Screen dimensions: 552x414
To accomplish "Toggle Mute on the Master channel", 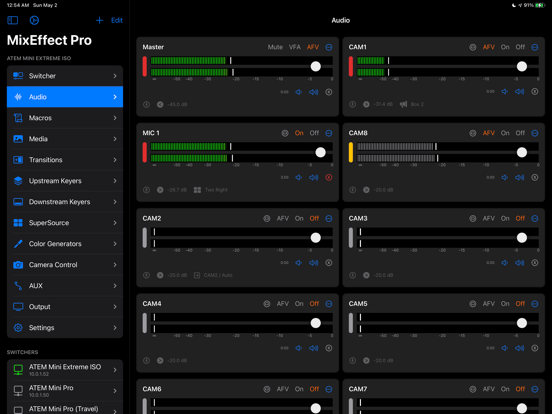I will point(275,47).
